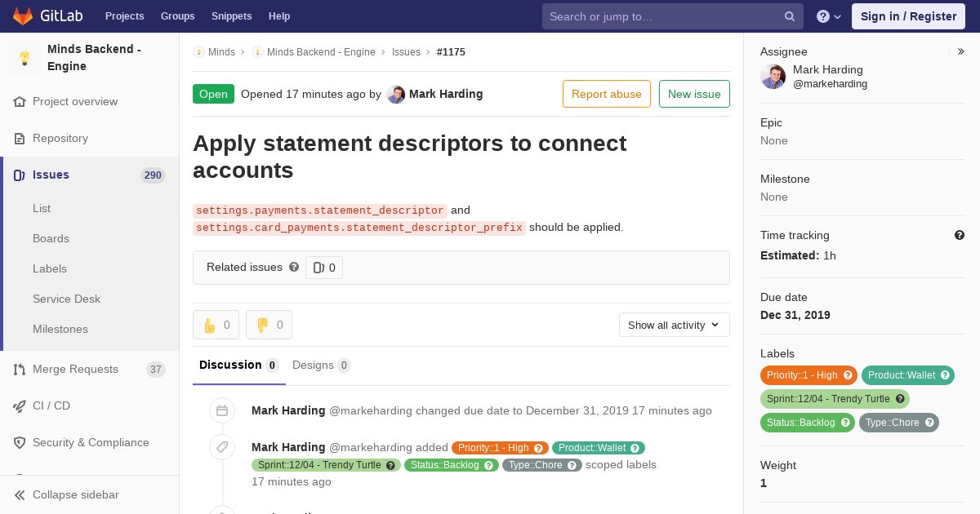Open the Issues List in the sidebar
The height and width of the screenshot is (514, 980).
[42, 208]
